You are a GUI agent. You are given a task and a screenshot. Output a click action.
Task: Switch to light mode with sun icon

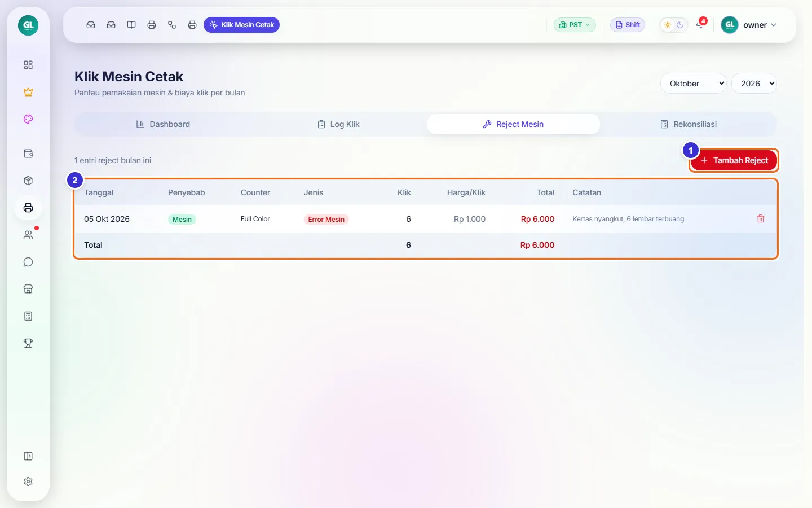668,25
